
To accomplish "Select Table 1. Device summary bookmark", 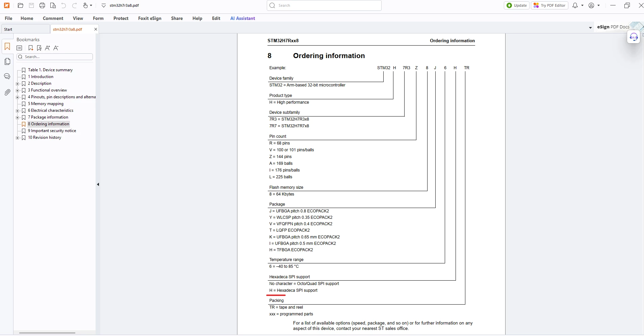I will pyautogui.click(x=50, y=70).
